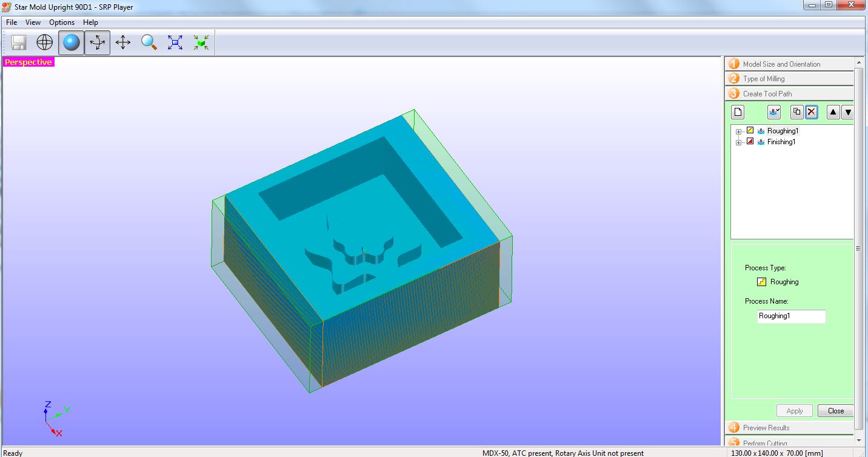Activate the zoom magnifier tool
This screenshot has height=457, width=868.
pyautogui.click(x=149, y=42)
